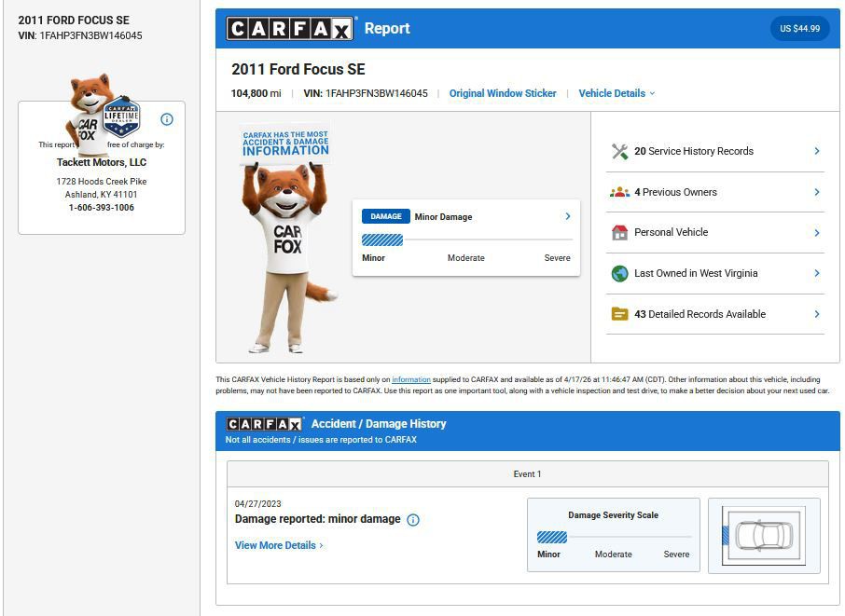Click the 04/27/2023 event date
The height and width of the screenshot is (616, 845).
[257, 504]
